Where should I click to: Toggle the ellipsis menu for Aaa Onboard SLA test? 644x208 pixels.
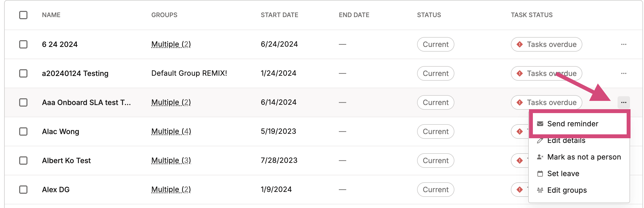tap(624, 102)
